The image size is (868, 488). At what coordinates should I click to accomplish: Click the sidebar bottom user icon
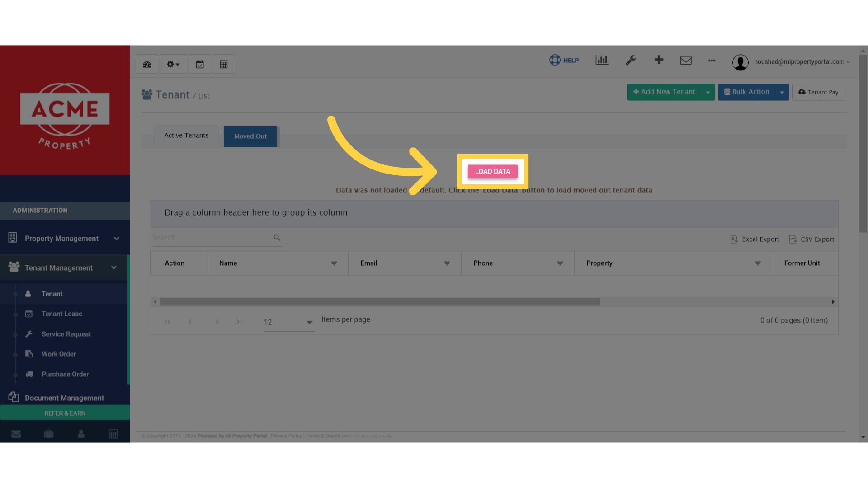tap(81, 434)
